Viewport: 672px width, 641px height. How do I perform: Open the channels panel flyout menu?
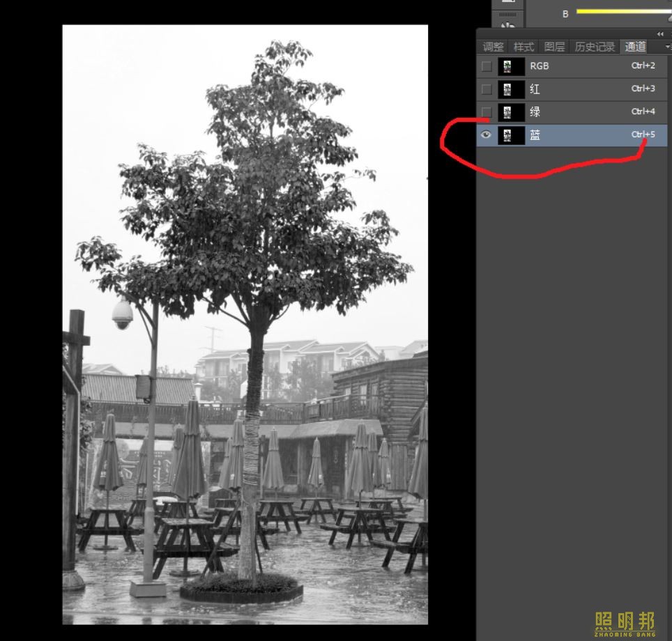pos(668,46)
